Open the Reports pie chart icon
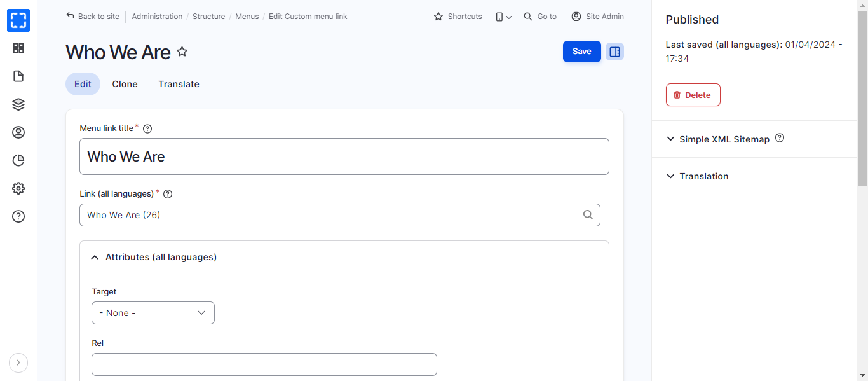868x381 pixels. [x=18, y=160]
